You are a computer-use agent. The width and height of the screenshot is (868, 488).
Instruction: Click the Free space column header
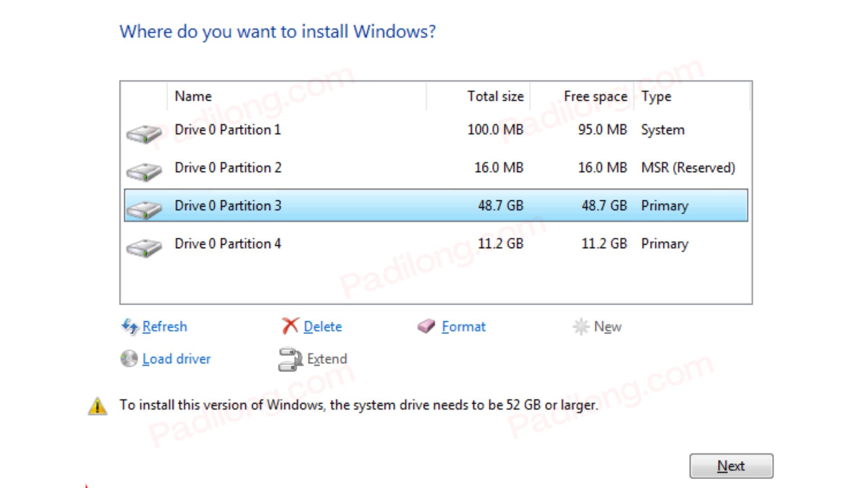click(595, 96)
